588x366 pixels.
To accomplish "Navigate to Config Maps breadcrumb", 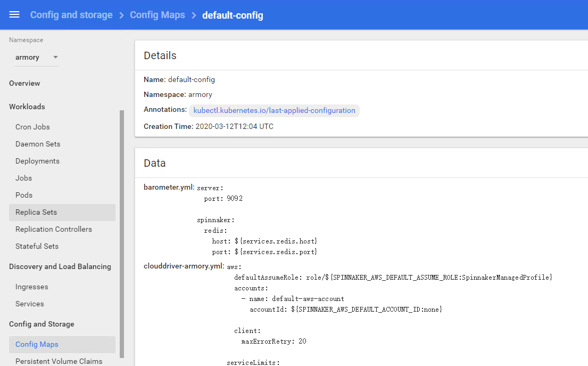I will (x=158, y=15).
